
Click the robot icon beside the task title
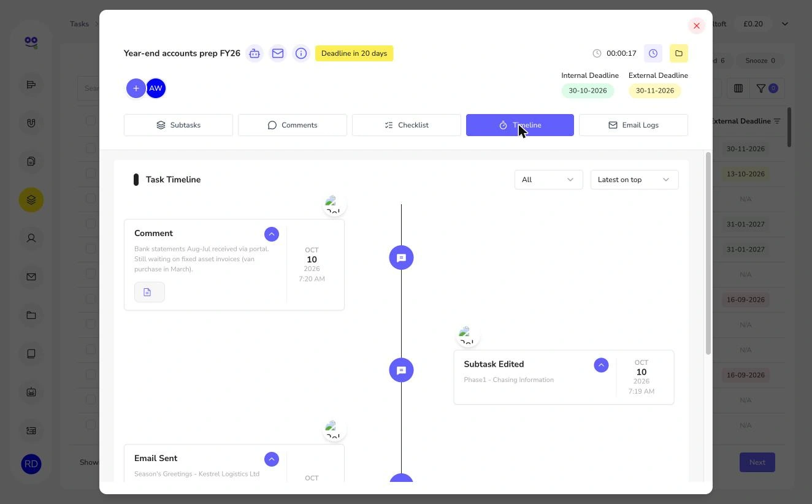click(x=255, y=53)
